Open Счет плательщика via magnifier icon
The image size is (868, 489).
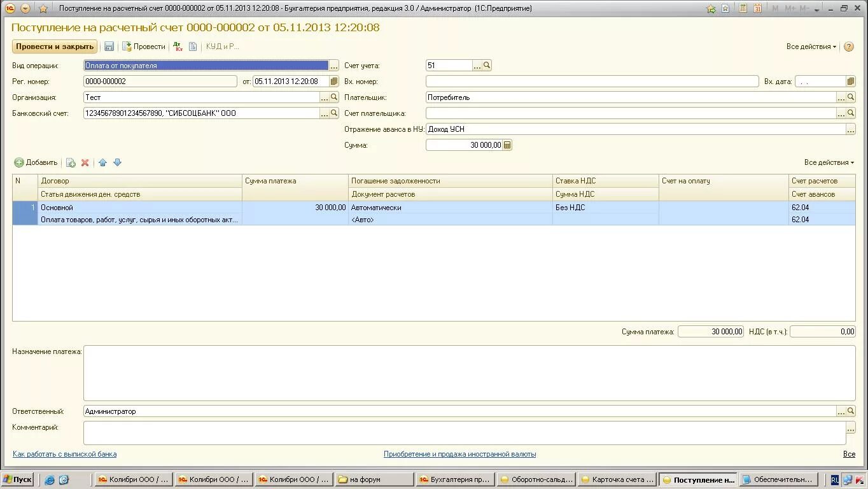[850, 113]
